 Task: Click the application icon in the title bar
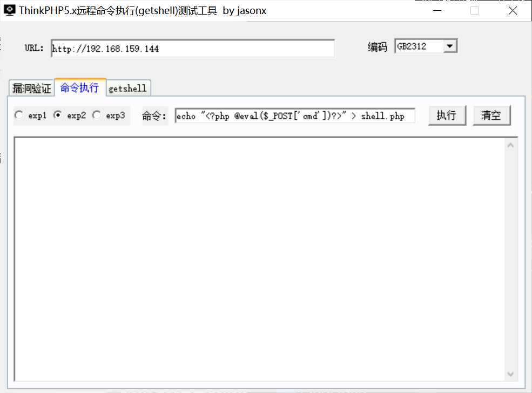point(10,10)
